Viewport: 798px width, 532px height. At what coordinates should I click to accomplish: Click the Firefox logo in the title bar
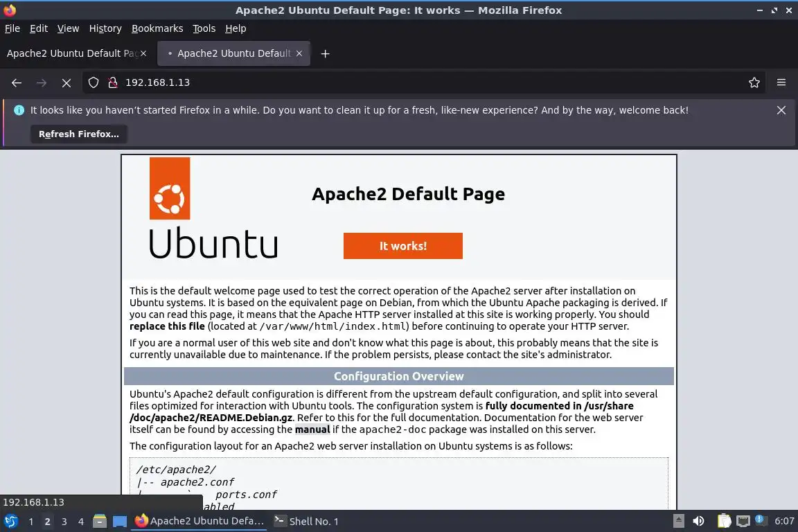(x=10, y=10)
